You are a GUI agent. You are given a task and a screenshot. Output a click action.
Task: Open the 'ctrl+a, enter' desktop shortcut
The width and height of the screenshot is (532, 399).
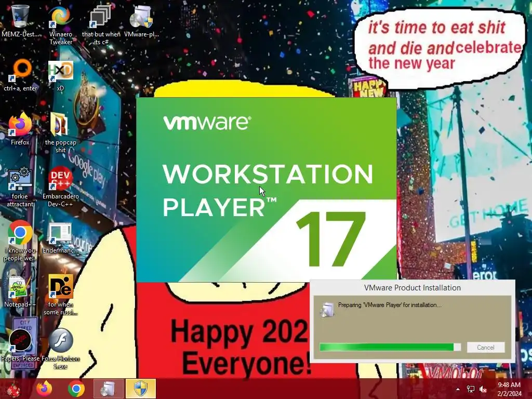coord(20,75)
